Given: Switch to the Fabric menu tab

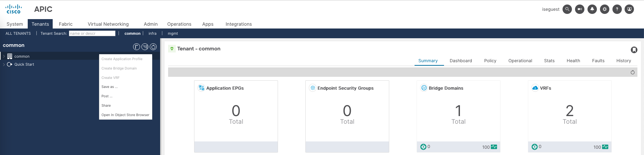Looking at the screenshot, I should tap(66, 24).
